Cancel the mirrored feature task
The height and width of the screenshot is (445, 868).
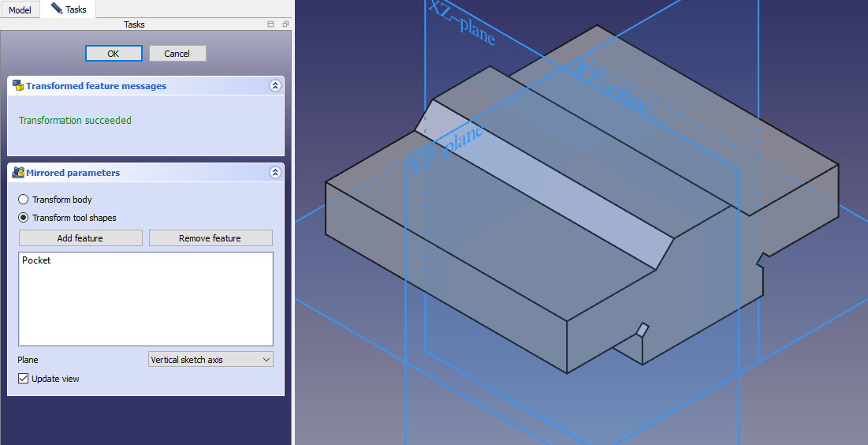pyautogui.click(x=177, y=54)
